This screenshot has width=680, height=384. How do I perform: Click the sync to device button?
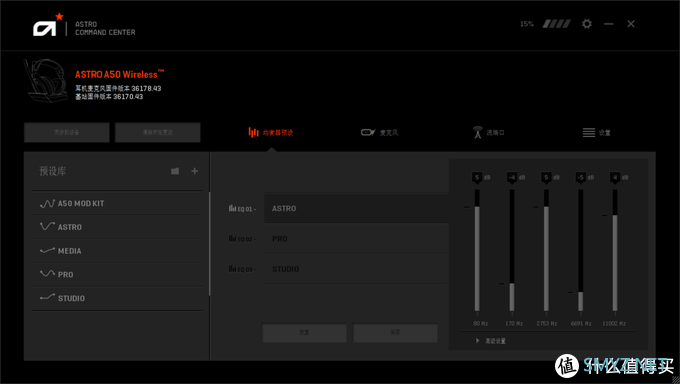(x=67, y=132)
